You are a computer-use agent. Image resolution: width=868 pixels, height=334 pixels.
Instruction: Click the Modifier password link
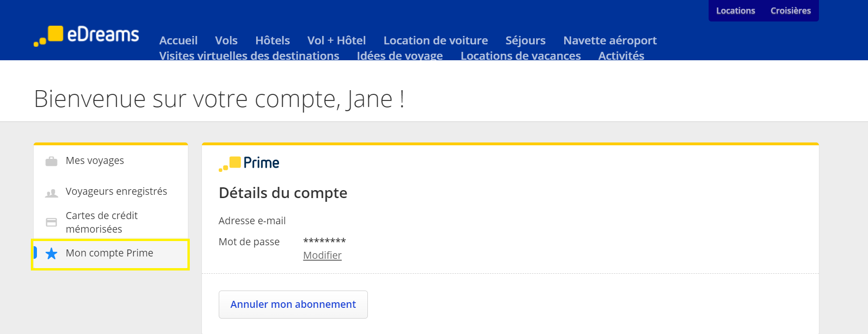323,256
